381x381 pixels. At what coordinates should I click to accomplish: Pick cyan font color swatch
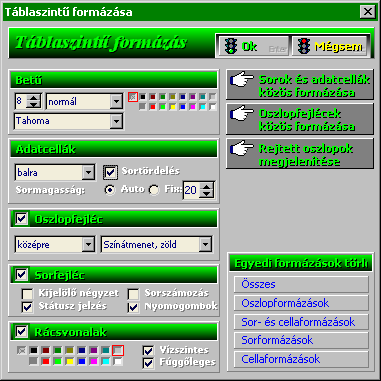coord(202,107)
